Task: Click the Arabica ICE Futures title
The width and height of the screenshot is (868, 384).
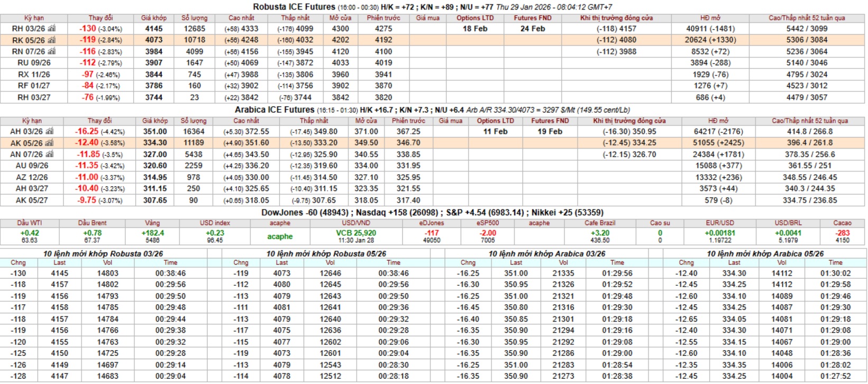Action: tap(275, 110)
